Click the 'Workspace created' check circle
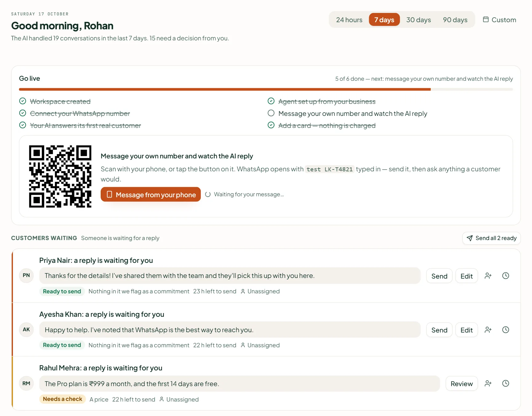The width and height of the screenshot is (532, 416). 22,101
